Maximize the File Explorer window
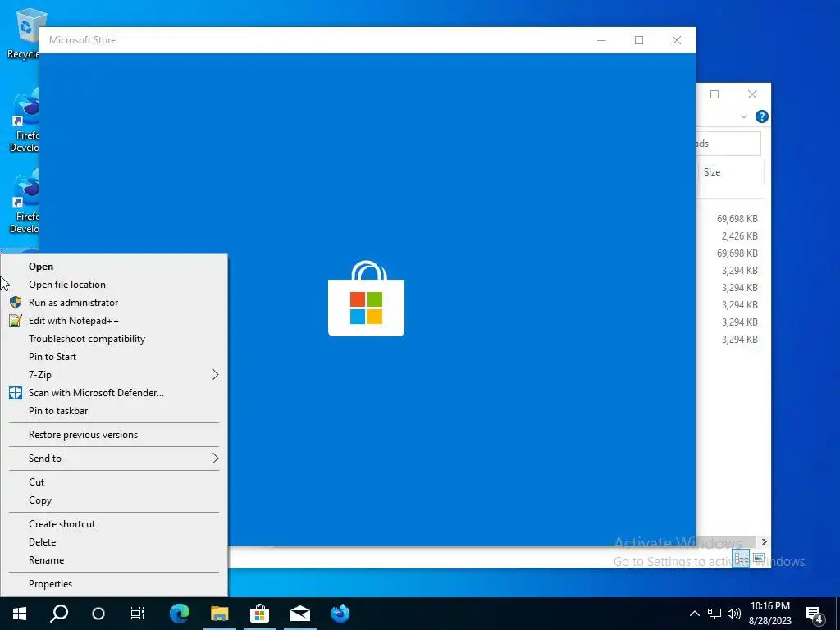840x630 pixels. [714, 95]
